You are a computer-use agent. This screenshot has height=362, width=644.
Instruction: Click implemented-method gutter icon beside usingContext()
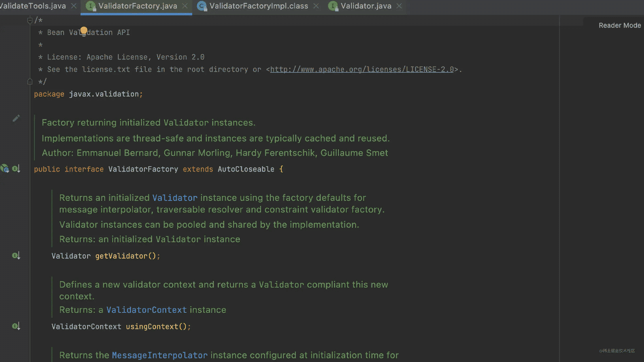pyautogui.click(x=16, y=326)
